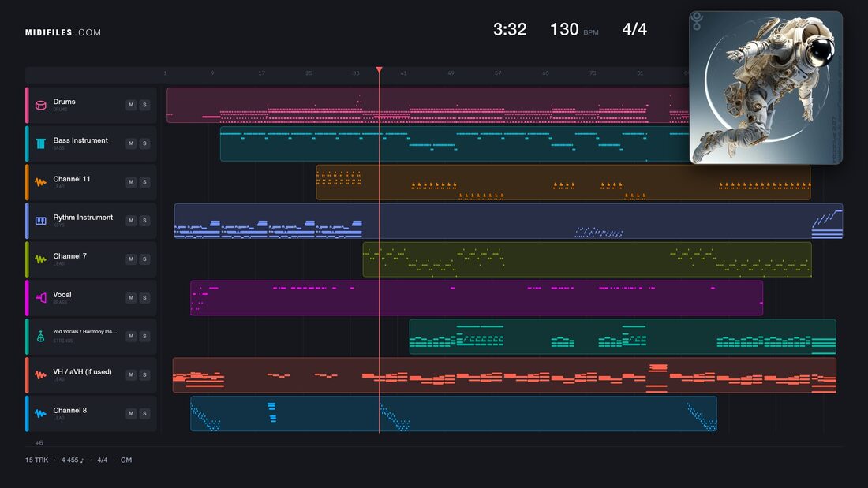Screen dimensions: 868x488
Task: Solo the Drums track
Action: click(x=144, y=105)
